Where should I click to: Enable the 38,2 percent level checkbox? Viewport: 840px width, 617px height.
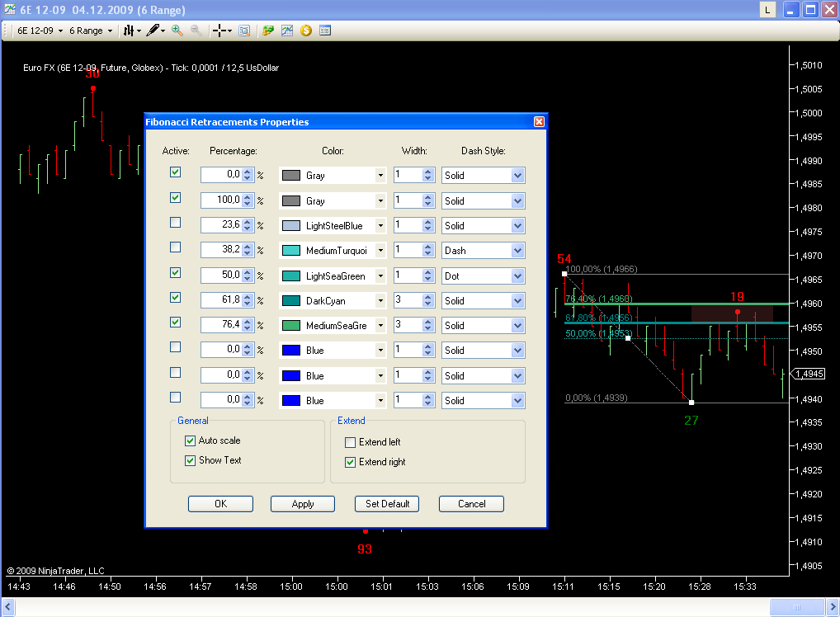click(x=175, y=247)
